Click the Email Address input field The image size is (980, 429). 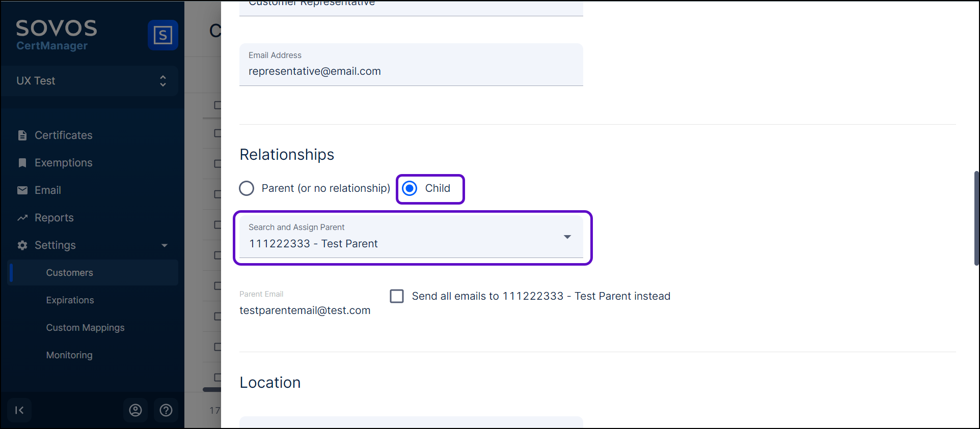pyautogui.click(x=411, y=71)
